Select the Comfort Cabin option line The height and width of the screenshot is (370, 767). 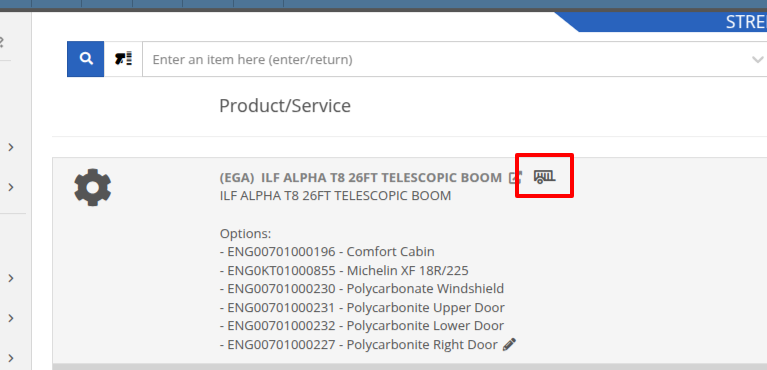point(327,252)
